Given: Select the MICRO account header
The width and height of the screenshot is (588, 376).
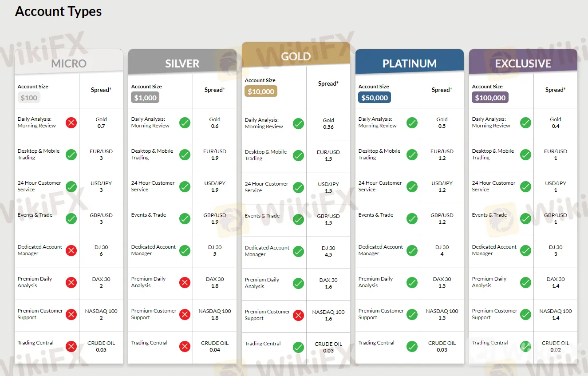Looking at the screenshot, I should pyautogui.click(x=69, y=63).
